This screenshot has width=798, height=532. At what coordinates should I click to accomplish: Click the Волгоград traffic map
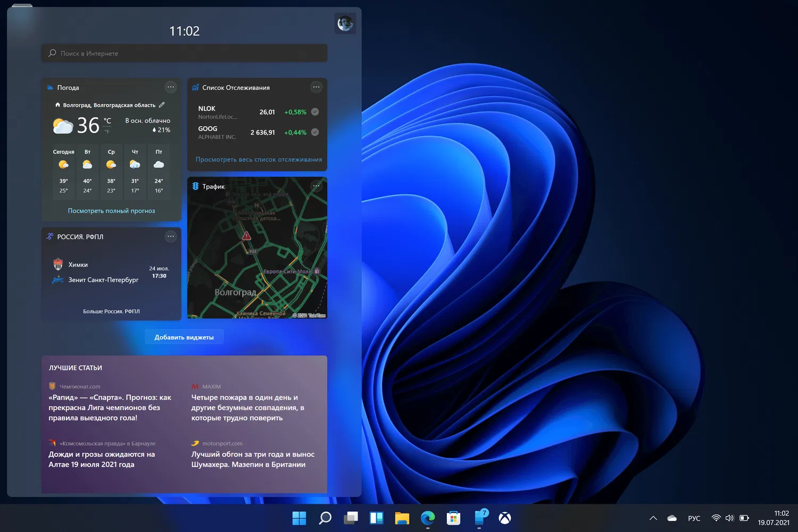click(257, 248)
